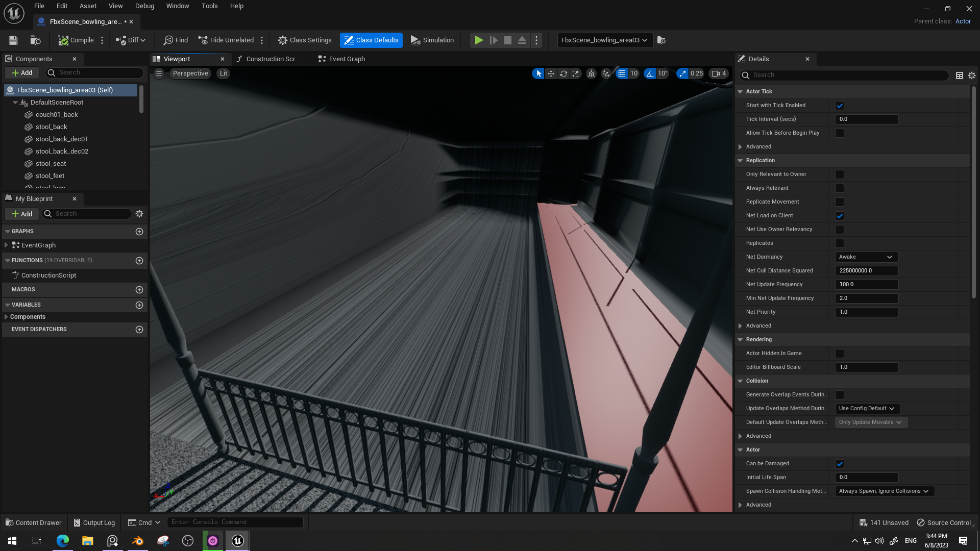This screenshot has height=551, width=980.
Task: Click the Skip frame advance button
Action: [x=494, y=40]
